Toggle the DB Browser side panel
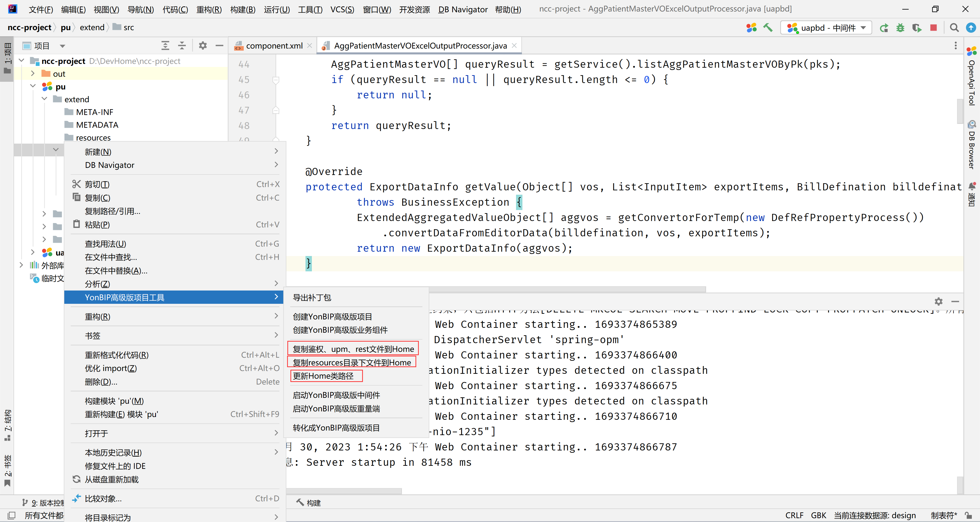The height and width of the screenshot is (522, 980). pos(971,147)
